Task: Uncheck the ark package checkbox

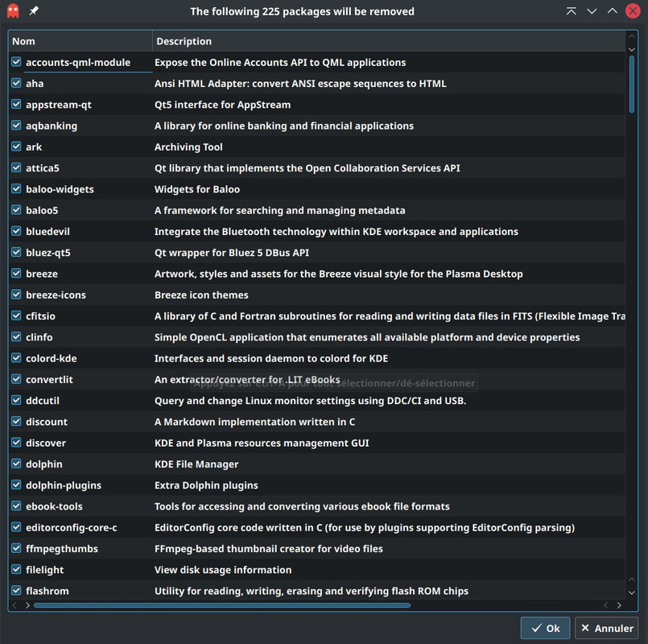Action: click(x=16, y=147)
